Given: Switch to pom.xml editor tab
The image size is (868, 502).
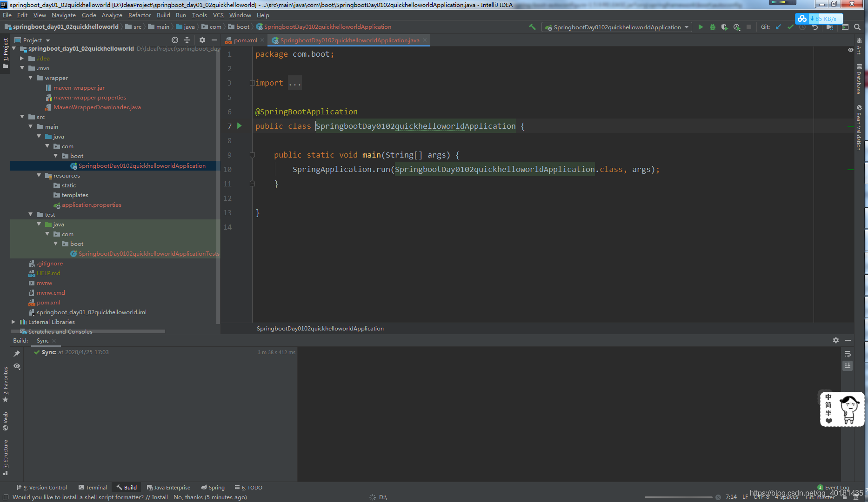Looking at the screenshot, I should pyautogui.click(x=245, y=40).
